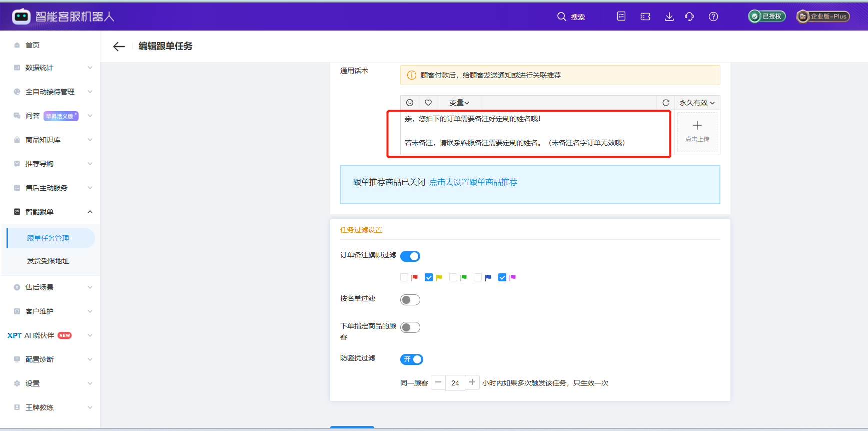Click the 售后主动服务 sidebar icon

(17, 188)
